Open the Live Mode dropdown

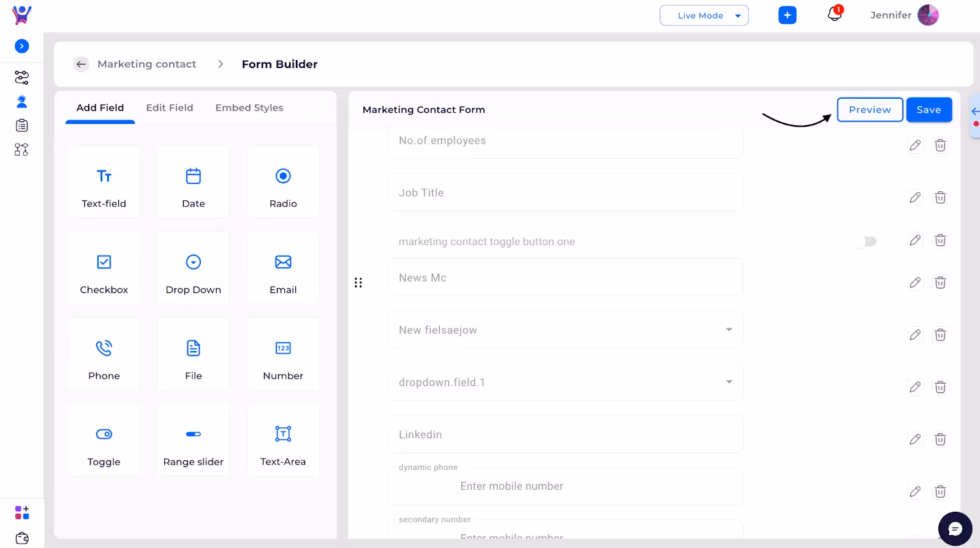click(704, 15)
